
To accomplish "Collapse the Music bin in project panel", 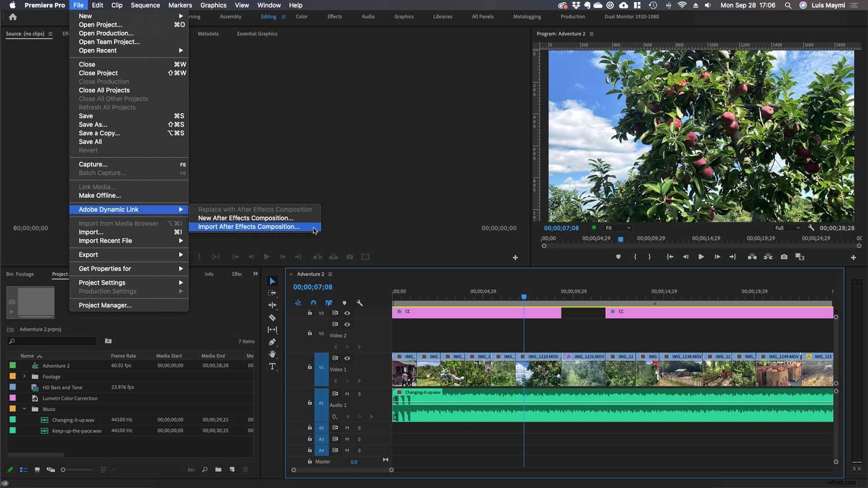I will (24, 409).
